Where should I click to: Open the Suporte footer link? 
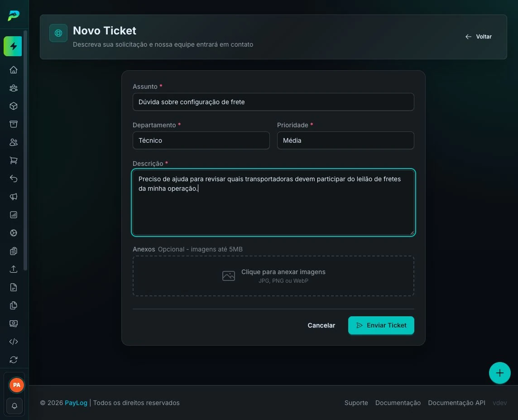(x=356, y=403)
